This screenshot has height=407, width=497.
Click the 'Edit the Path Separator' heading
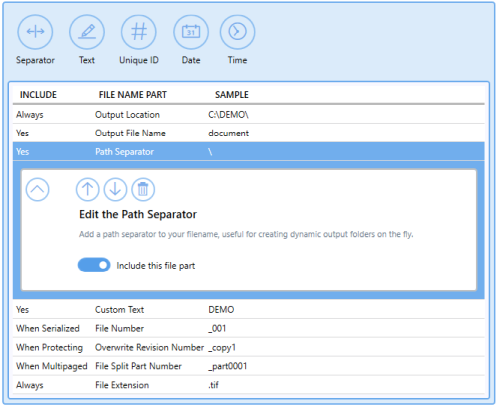[x=138, y=214]
